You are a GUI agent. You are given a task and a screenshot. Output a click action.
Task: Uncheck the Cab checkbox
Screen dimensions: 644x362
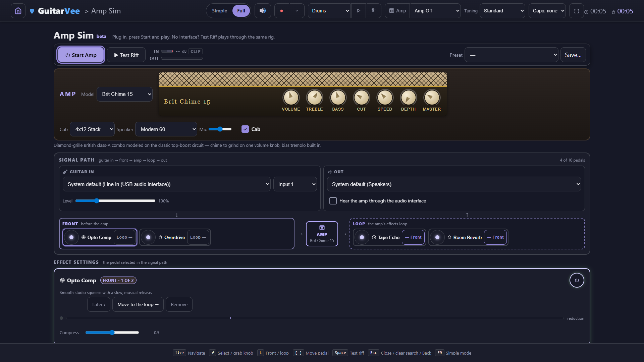click(x=245, y=129)
